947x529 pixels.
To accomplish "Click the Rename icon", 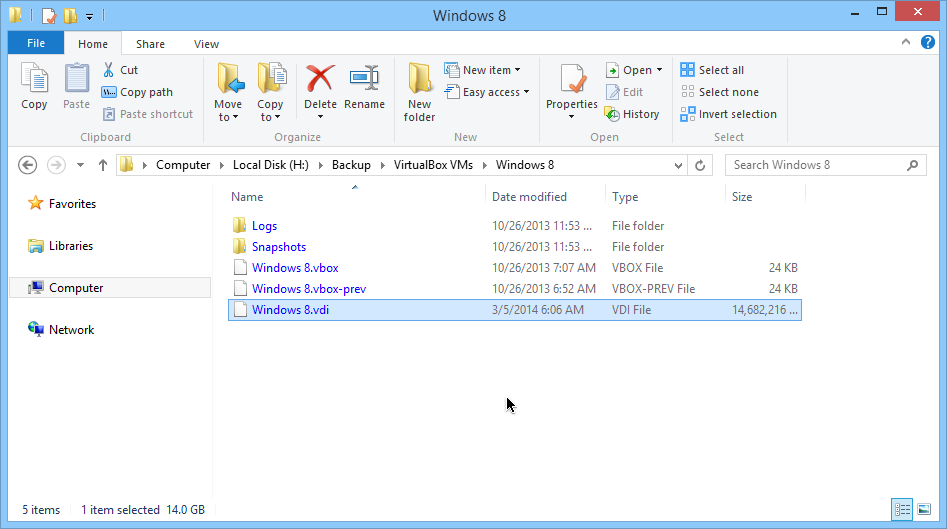I will coord(364,79).
